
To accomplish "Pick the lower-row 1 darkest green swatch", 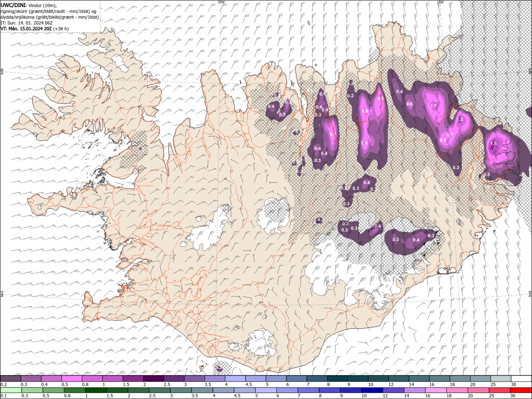I will tap(96, 390).
